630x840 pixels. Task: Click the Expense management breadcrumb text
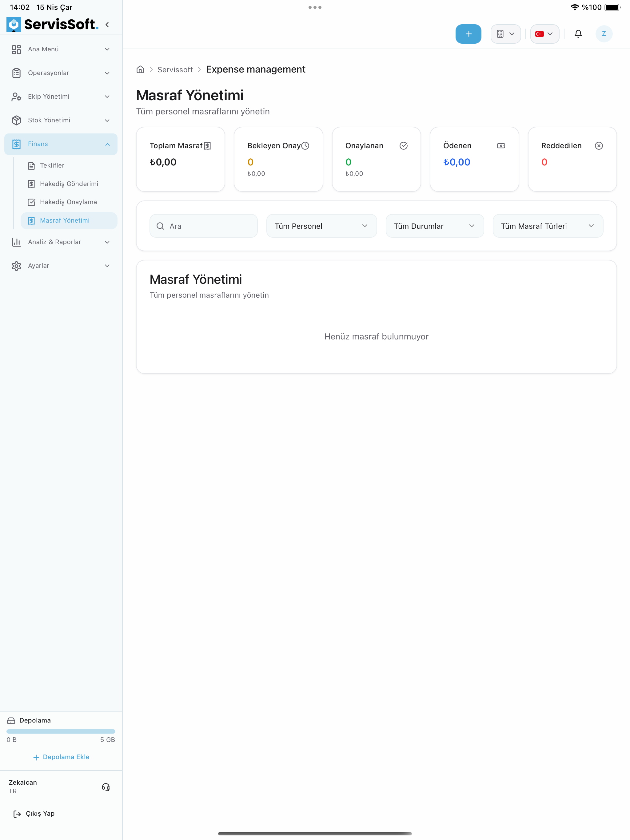[x=255, y=69]
